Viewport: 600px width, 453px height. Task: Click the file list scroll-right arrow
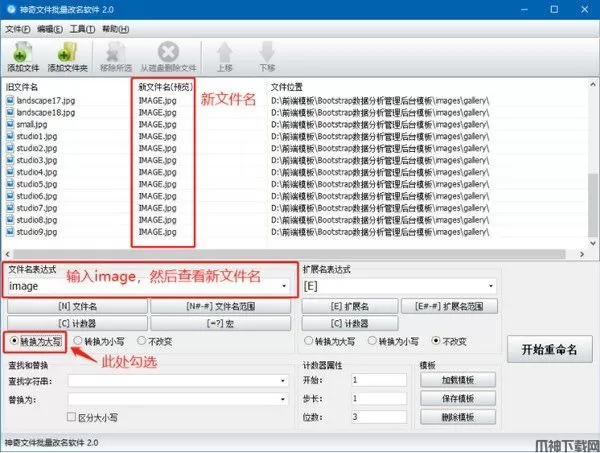click(582, 254)
